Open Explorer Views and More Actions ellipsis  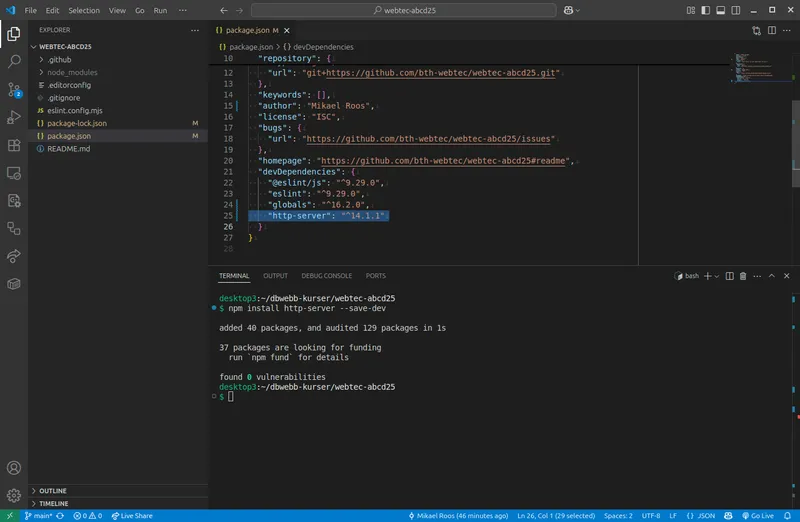195,30
